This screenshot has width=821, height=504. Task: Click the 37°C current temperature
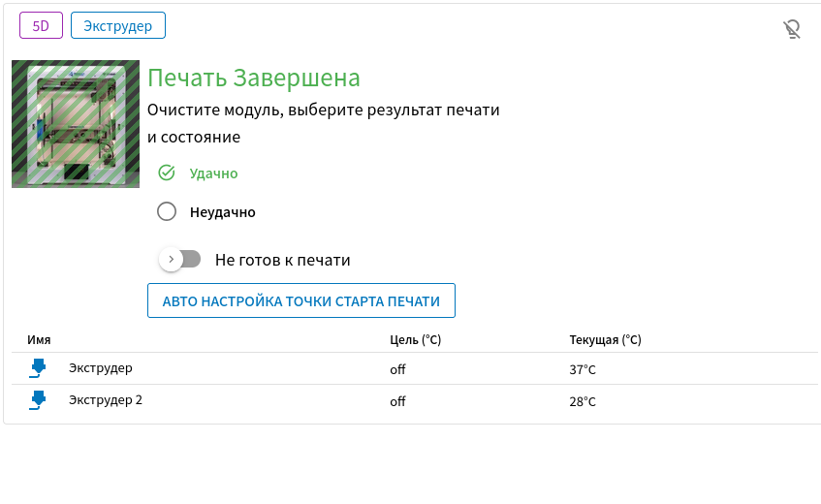coord(583,369)
